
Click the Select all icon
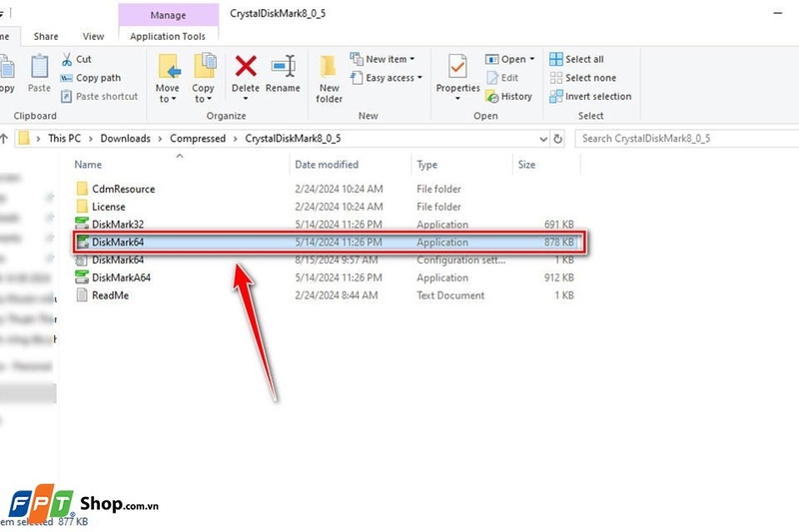[x=556, y=59]
